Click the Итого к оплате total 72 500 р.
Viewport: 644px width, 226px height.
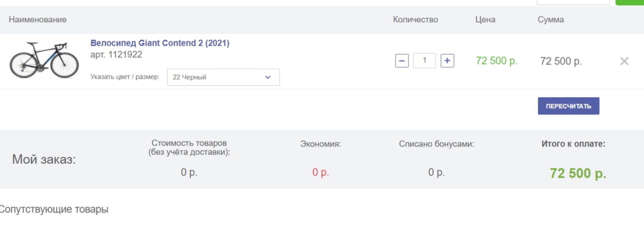578,174
